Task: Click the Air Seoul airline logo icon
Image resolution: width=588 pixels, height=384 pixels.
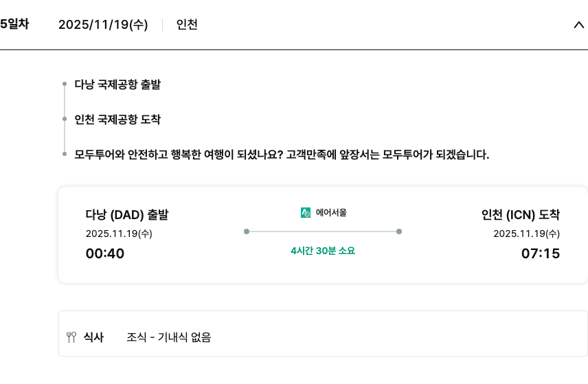Action: point(306,213)
